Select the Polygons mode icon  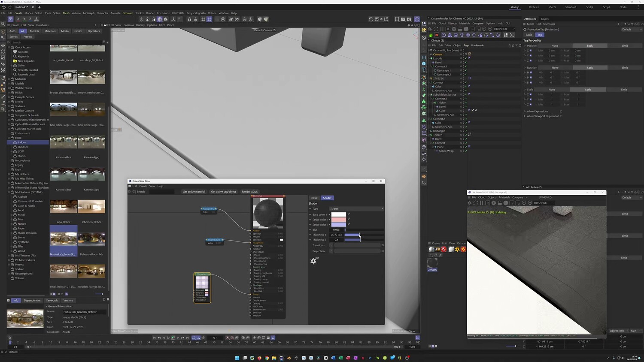154,19
